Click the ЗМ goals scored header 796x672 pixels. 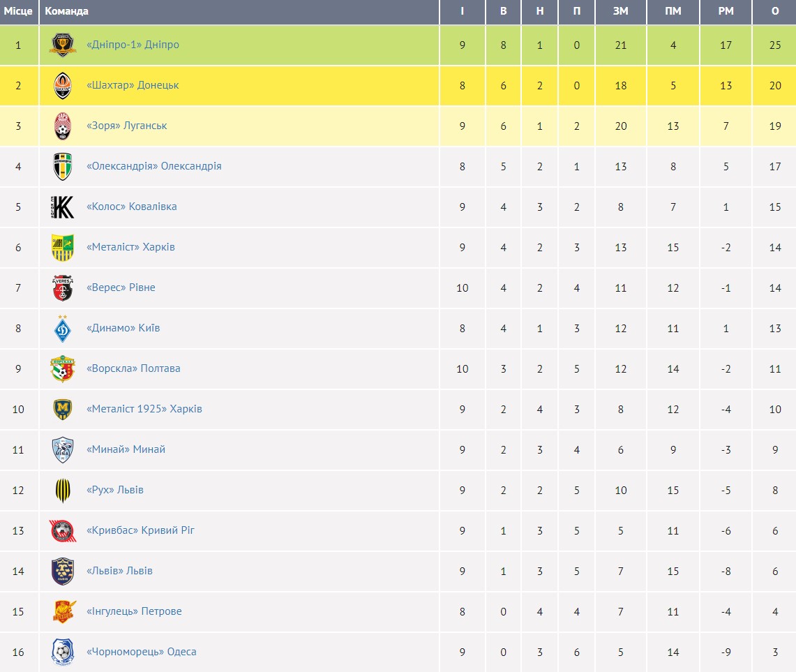[x=620, y=11]
